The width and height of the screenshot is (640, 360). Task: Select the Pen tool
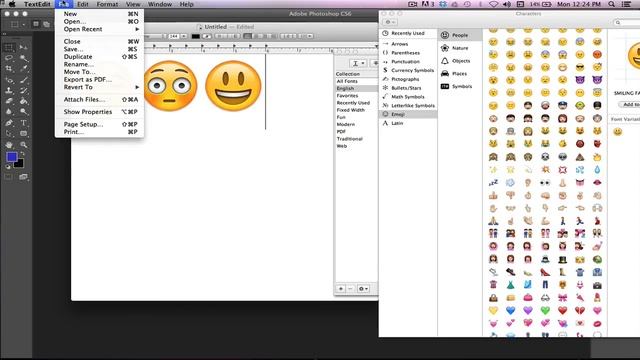pos(9,123)
